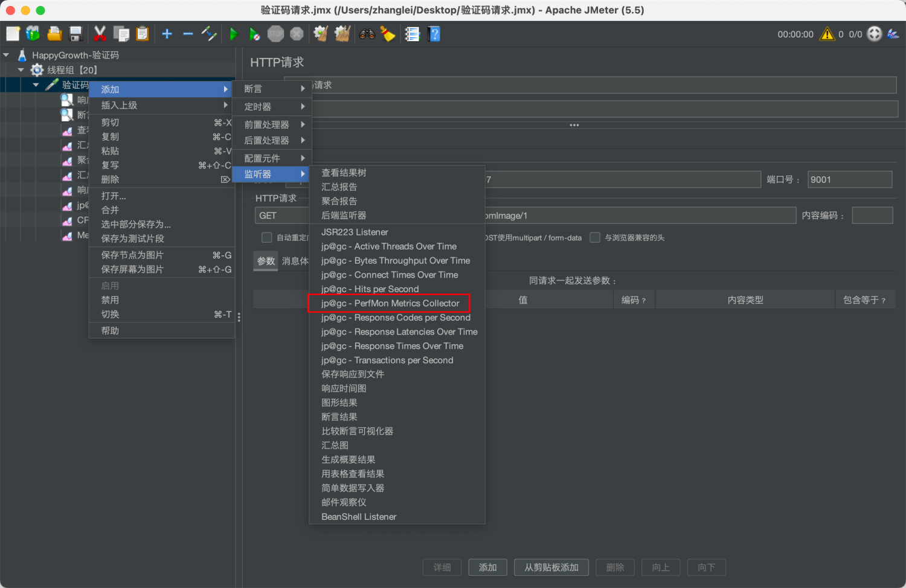Expand the 定时器 submenu
Viewport: 906px width, 588px height.
pyautogui.click(x=271, y=106)
